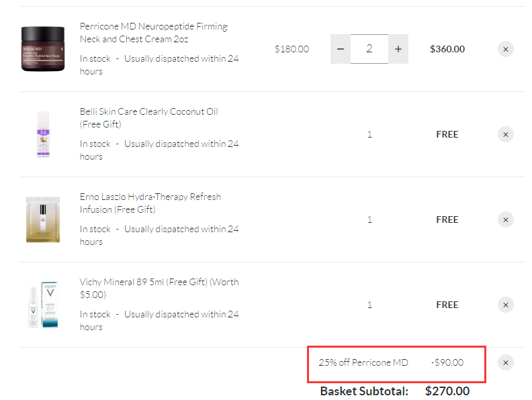Screen dimensions: 532x400
Task: Increase Perricone MD cream quantity
Action: [398, 49]
